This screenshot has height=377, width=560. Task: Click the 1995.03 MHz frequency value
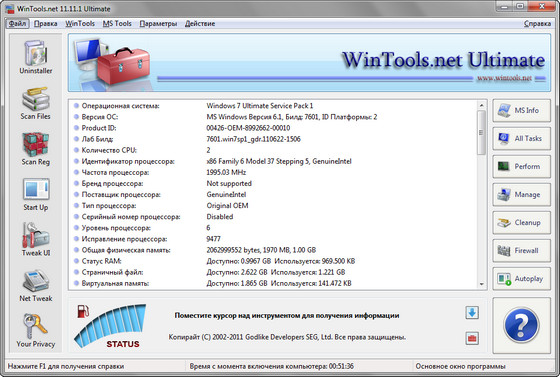(226, 172)
